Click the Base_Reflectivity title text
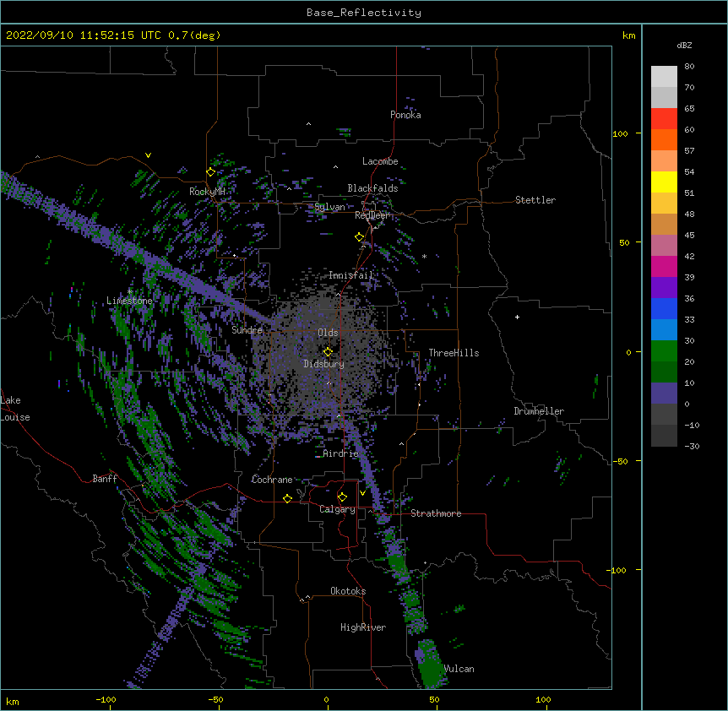This screenshot has width=728, height=711. coord(364,13)
